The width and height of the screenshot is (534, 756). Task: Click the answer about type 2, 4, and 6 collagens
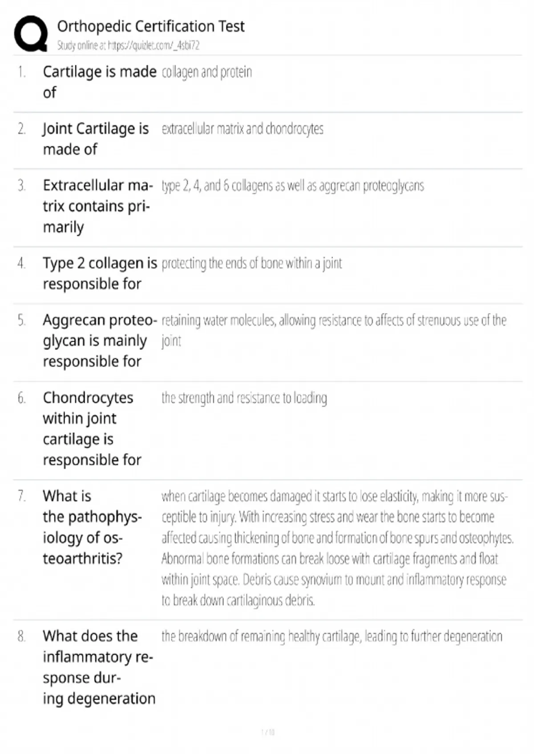tap(292, 185)
